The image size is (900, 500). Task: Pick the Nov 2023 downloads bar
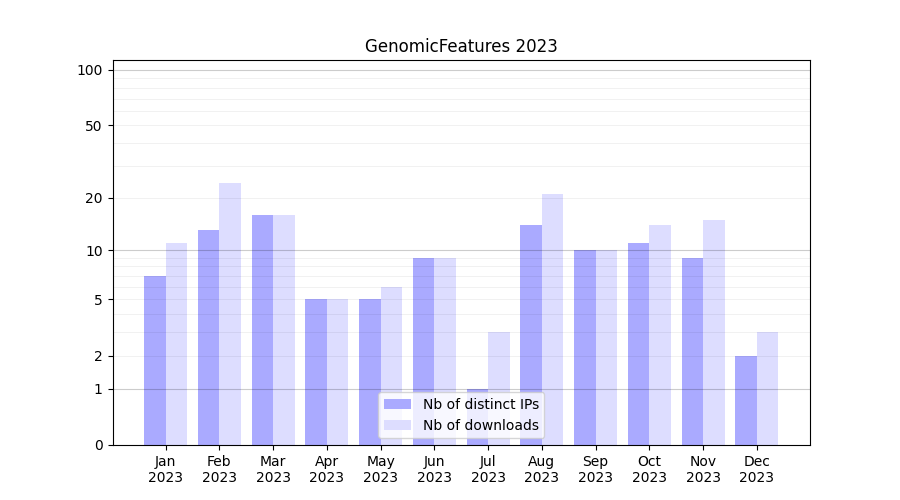pyautogui.click(x=714, y=332)
